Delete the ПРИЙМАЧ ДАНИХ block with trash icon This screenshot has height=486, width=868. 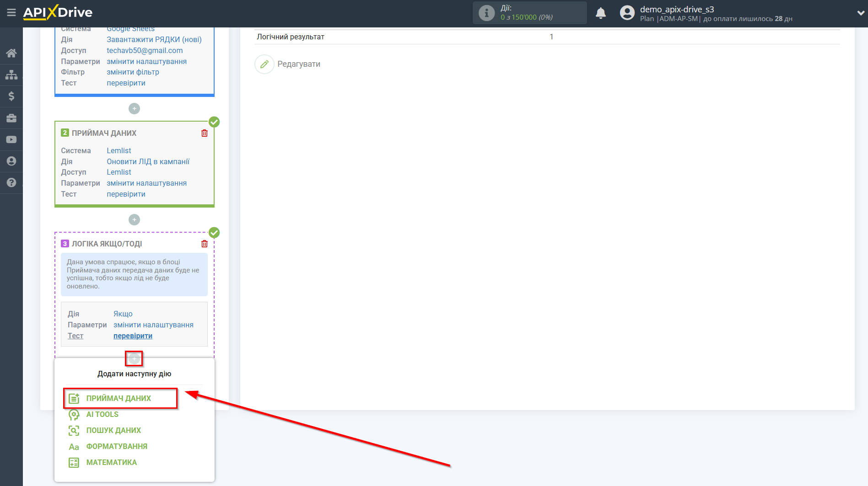(205, 133)
